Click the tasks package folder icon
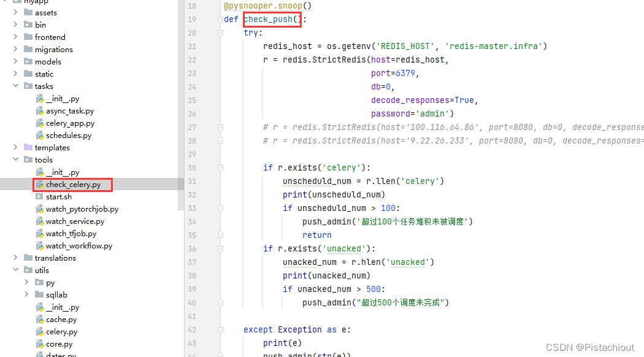This screenshot has height=357, width=644. [x=28, y=86]
